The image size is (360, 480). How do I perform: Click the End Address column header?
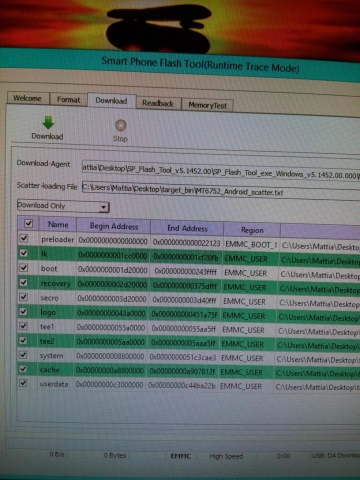pyautogui.click(x=187, y=228)
